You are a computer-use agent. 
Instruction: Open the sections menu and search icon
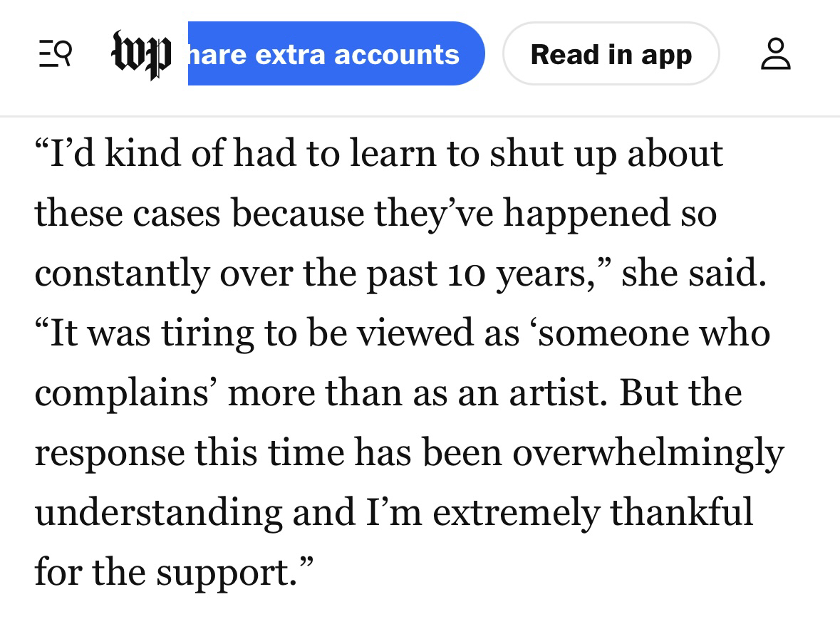tap(55, 54)
